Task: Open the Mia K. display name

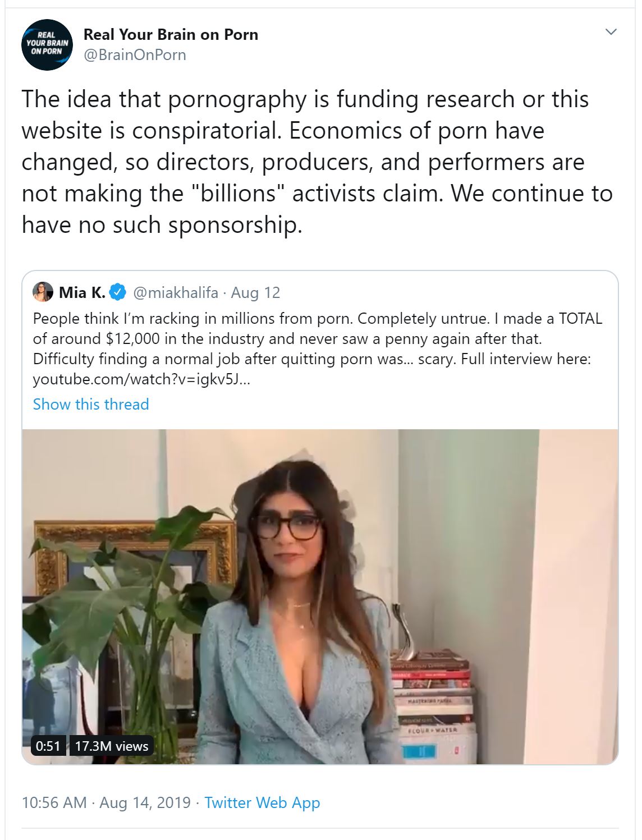Action: click(x=82, y=292)
